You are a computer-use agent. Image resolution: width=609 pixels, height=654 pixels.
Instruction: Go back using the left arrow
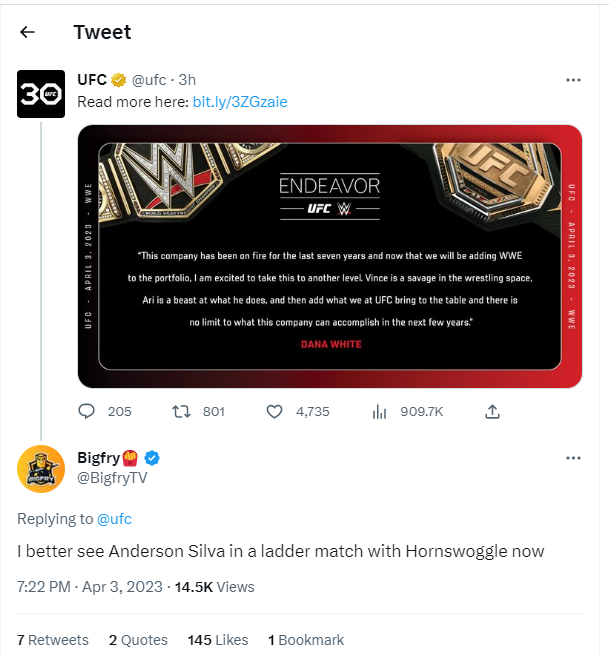pos(27,32)
